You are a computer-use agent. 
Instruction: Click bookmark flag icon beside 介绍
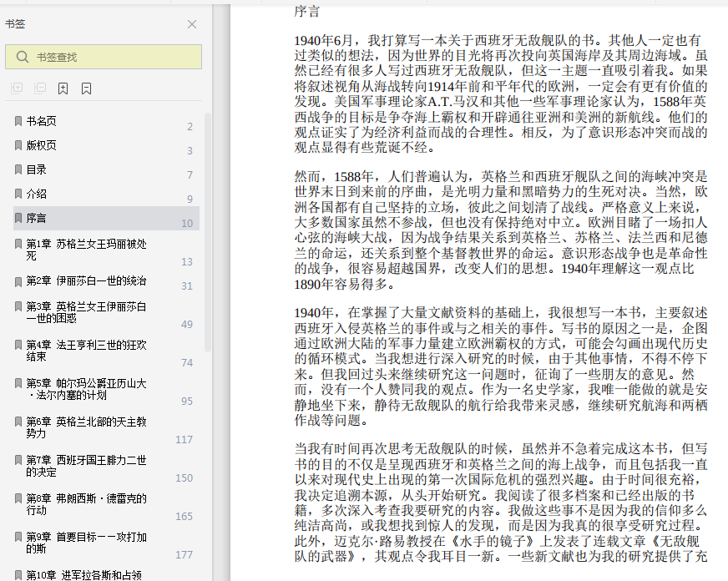pos(18,194)
